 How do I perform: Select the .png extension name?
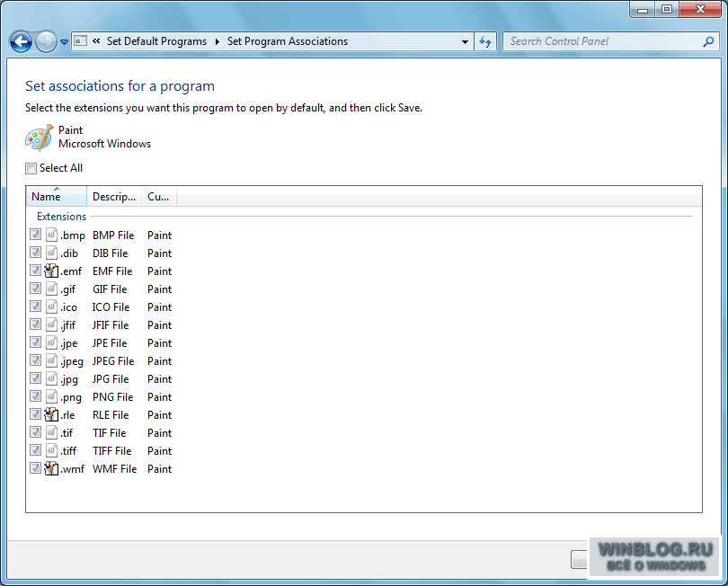coord(71,398)
